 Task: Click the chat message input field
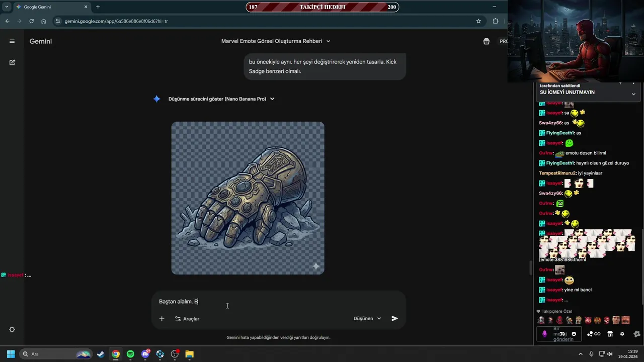pyautogui.click(x=558, y=334)
